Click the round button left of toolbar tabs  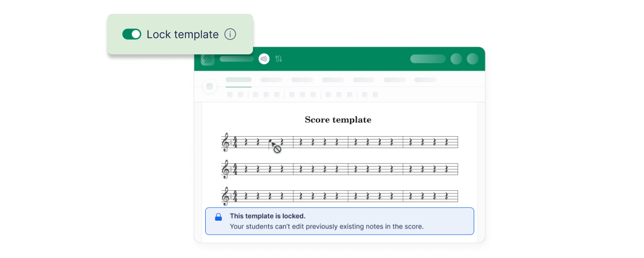point(210,86)
